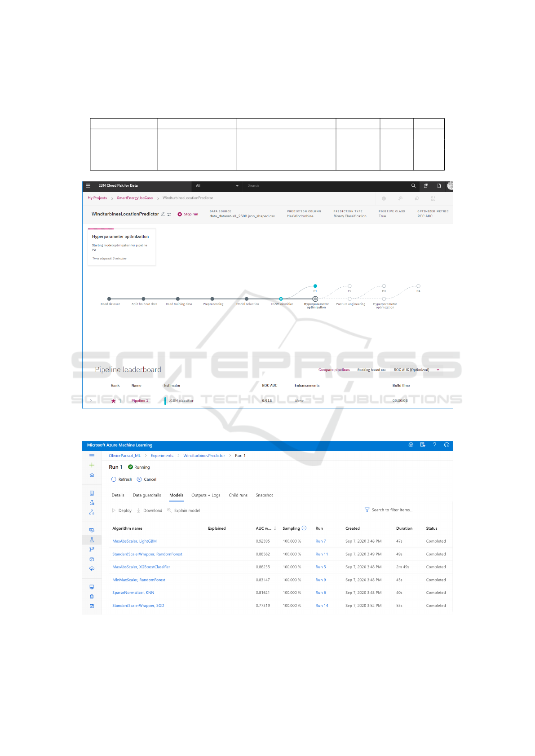Click the Azure feedback smiley icon

447,445
